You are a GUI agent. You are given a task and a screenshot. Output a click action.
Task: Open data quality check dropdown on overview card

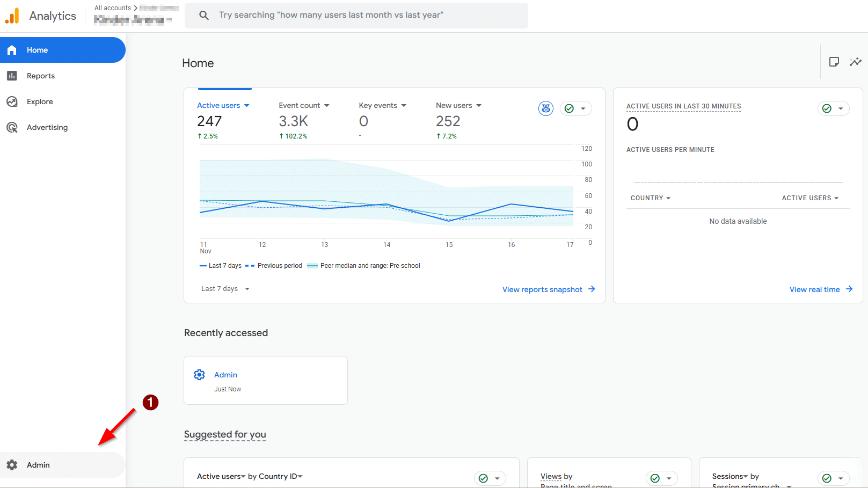pyautogui.click(x=576, y=108)
